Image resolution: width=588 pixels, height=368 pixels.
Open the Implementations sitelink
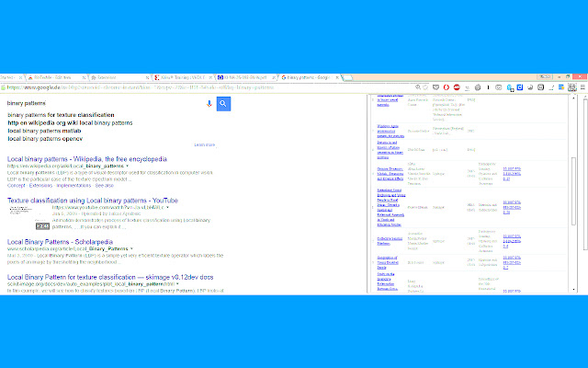click(x=73, y=186)
